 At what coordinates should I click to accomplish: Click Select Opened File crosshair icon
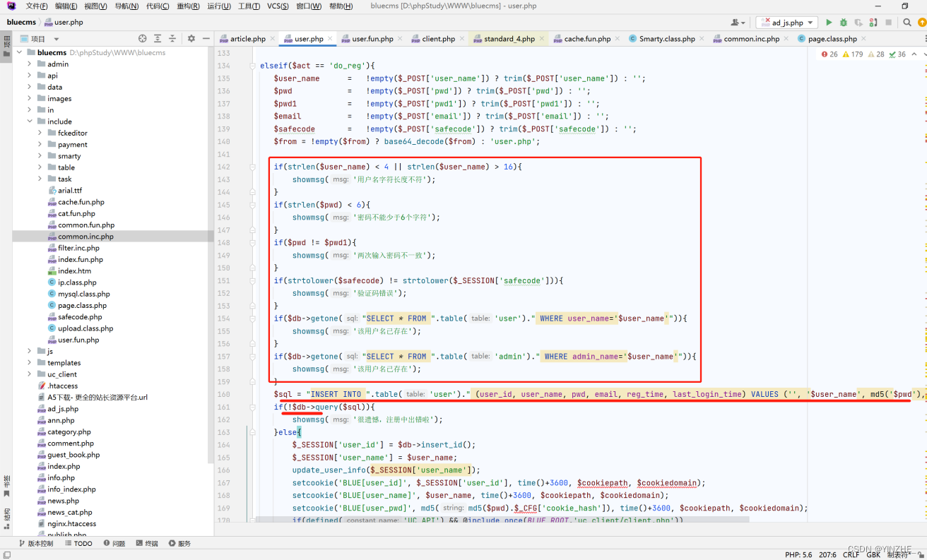143,39
